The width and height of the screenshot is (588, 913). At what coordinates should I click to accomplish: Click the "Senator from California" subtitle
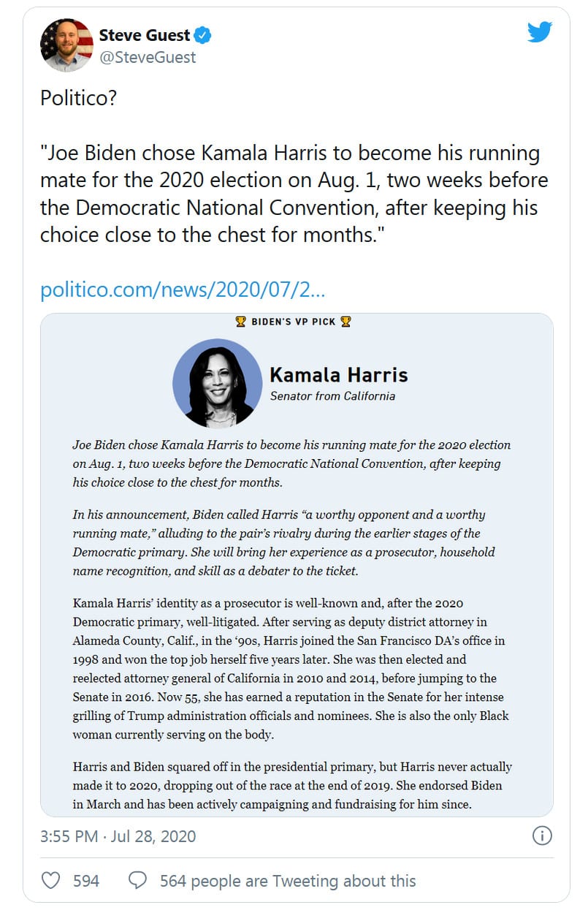click(x=332, y=395)
